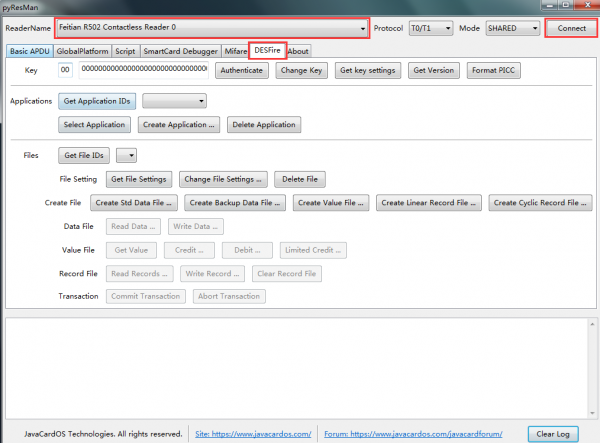Open the Mode SHARED dropdown
The image size is (600, 443).
(x=513, y=28)
